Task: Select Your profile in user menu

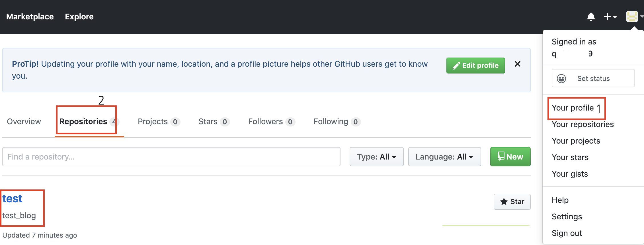Action: (x=573, y=108)
